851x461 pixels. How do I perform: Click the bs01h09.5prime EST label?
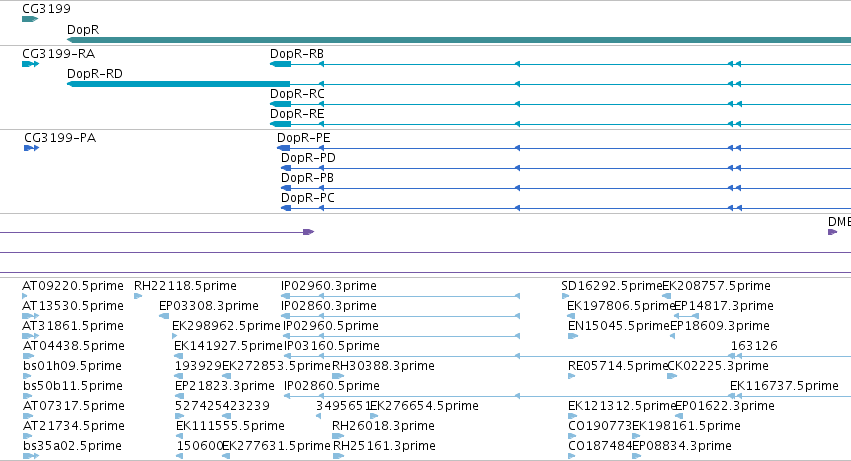(72, 367)
